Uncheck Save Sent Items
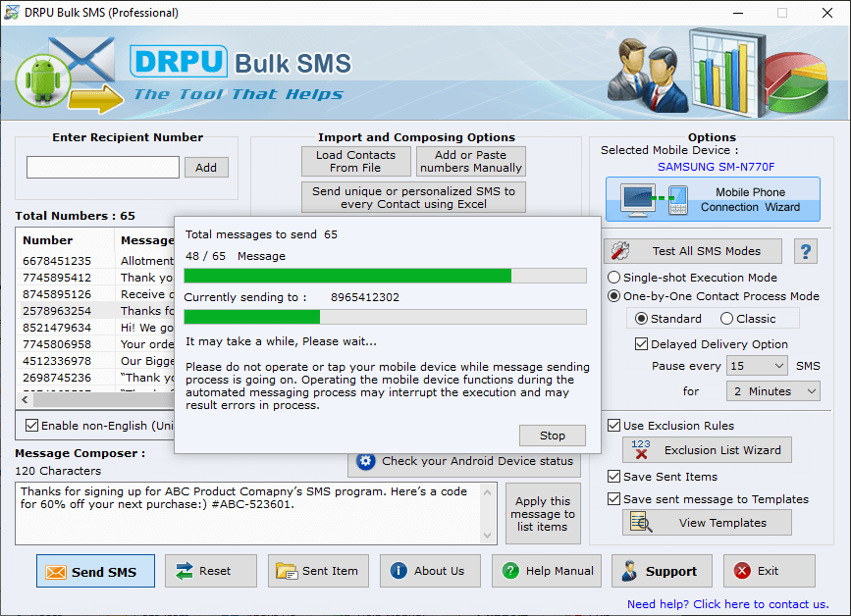 [613, 476]
